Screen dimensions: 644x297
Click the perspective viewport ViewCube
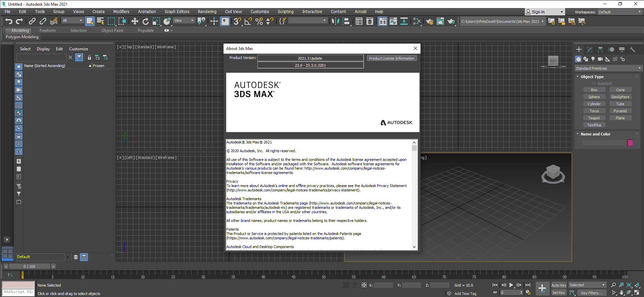pyautogui.click(x=553, y=174)
